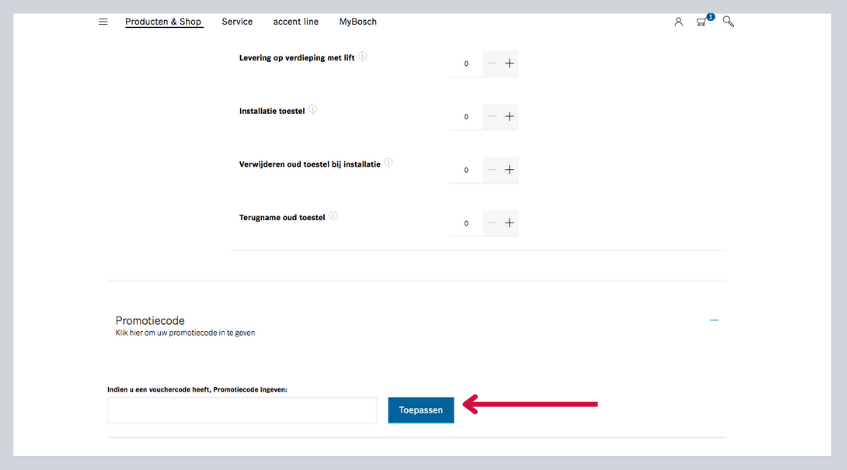
Task: Increase Levering op verdieping met lift quantity
Action: [509, 63]
